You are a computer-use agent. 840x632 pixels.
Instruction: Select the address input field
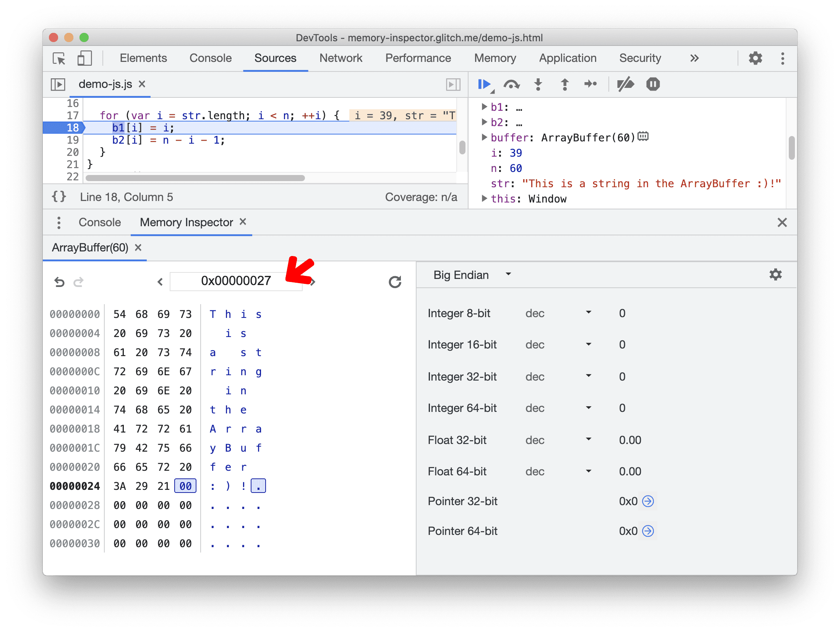pos(236,281)
